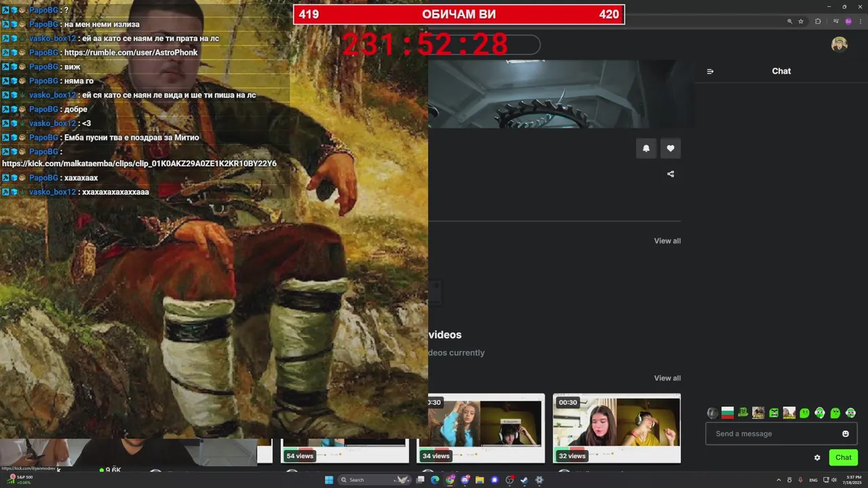The image size is (868, 488).
Task: Insert the Bulgarian flag emote
Action: 728,413
